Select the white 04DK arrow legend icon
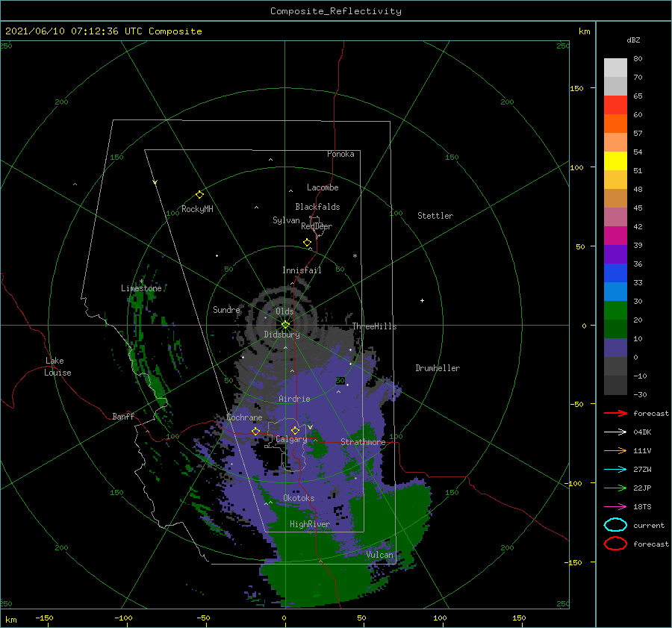Image resolution: width=672 pixels, height=628 pixels. pos(615,432)
